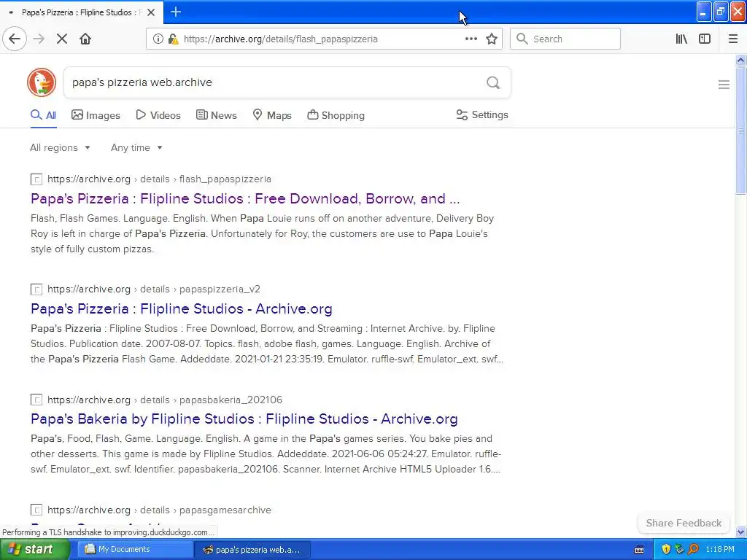Switch to News results tab

pyautogui.click(x=216, y=115)
